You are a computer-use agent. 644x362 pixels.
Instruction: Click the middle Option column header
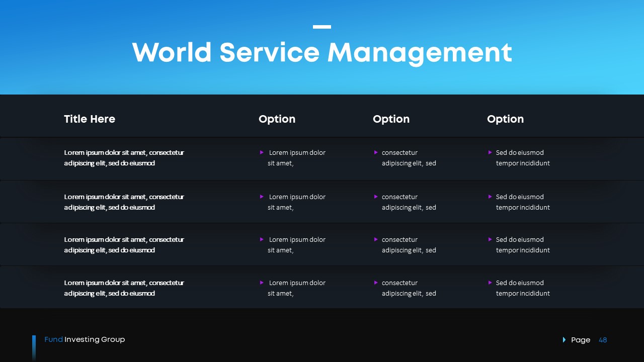coord(391,119)
